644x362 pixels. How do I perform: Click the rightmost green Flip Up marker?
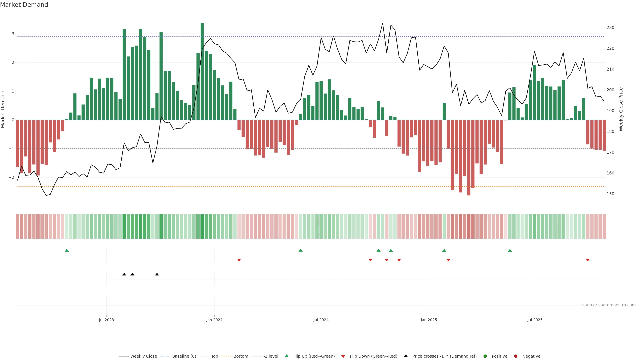click(x=510, y=250)
